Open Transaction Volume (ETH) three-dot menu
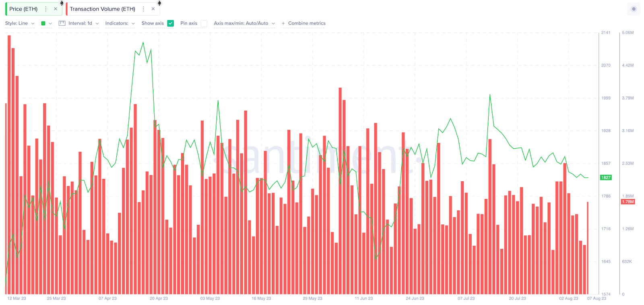Viewport: 644px width, 305px height. click(143, 9)
